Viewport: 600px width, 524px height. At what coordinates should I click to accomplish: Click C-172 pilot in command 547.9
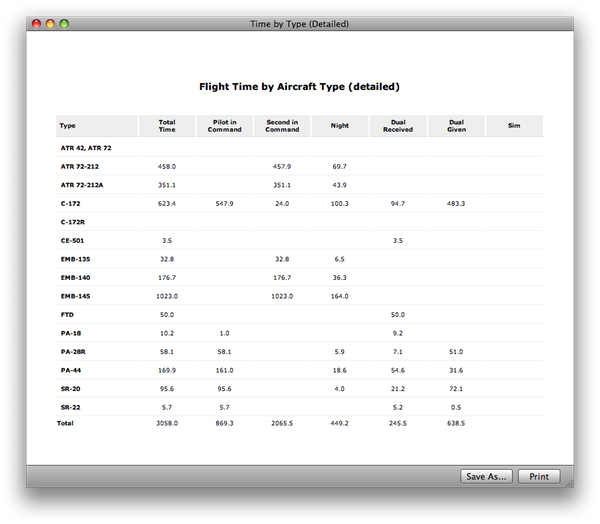[224, 204]
